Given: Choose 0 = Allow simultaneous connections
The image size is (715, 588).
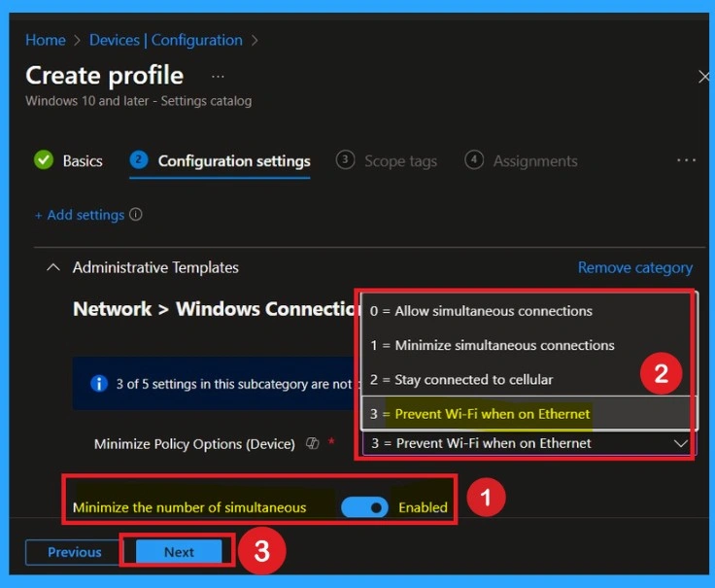Looking at the screenshot, I should click(528, 311).
